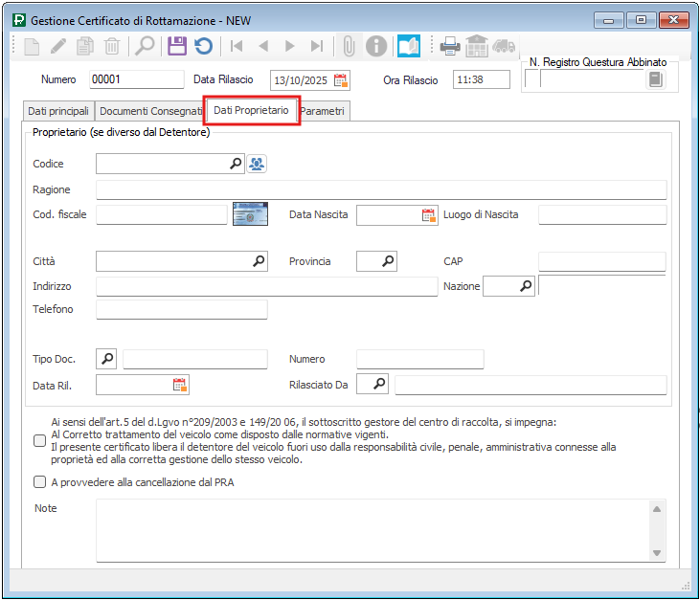Click the Undo/refresh arrow in toolbar
The height and width of the screenshot is (600, 700).
[x=203, y=45]
